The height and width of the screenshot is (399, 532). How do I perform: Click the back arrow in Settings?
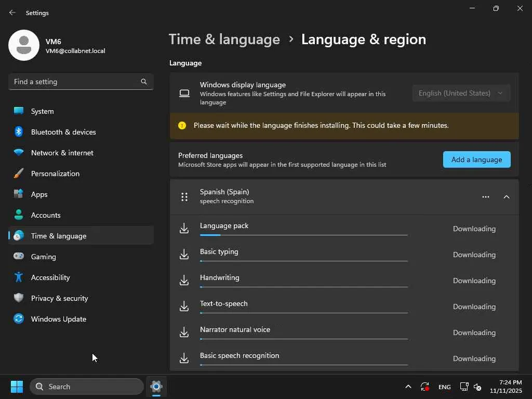(12, 12)
